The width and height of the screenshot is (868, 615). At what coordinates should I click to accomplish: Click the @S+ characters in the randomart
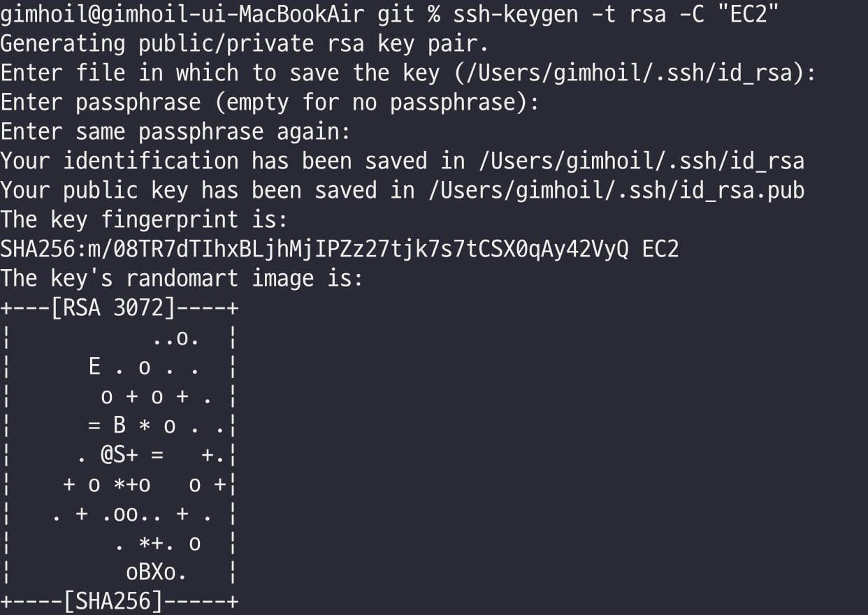click(118, 455)
